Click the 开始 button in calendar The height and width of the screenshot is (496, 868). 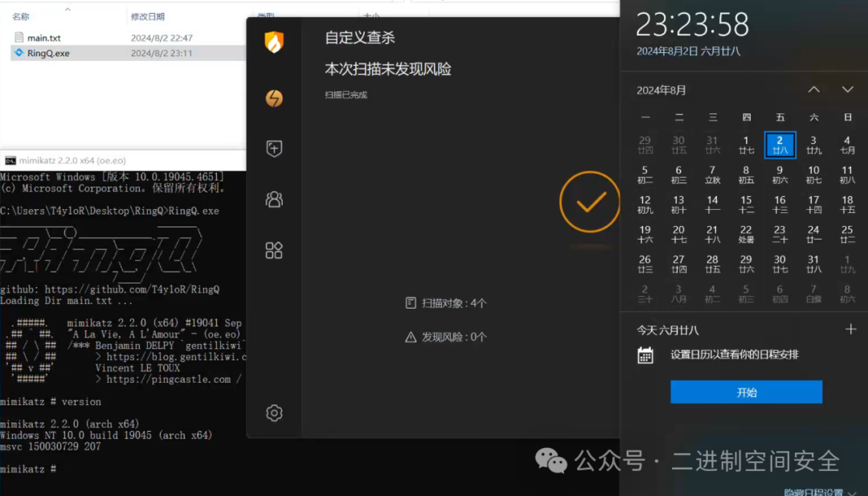tap(746, 392)
